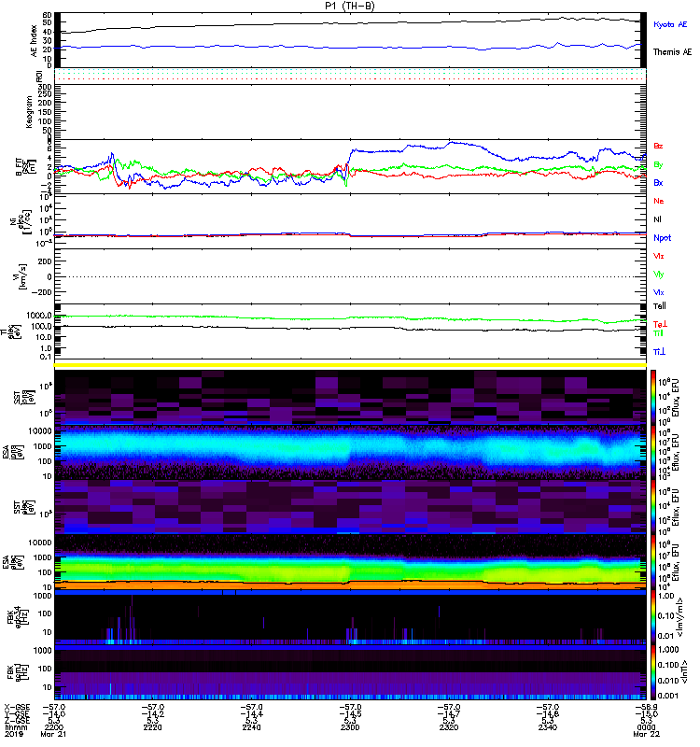Viewport: 700px width, 747px height.
Task: Select the red Ne legend label
Action: click(659, 201)
